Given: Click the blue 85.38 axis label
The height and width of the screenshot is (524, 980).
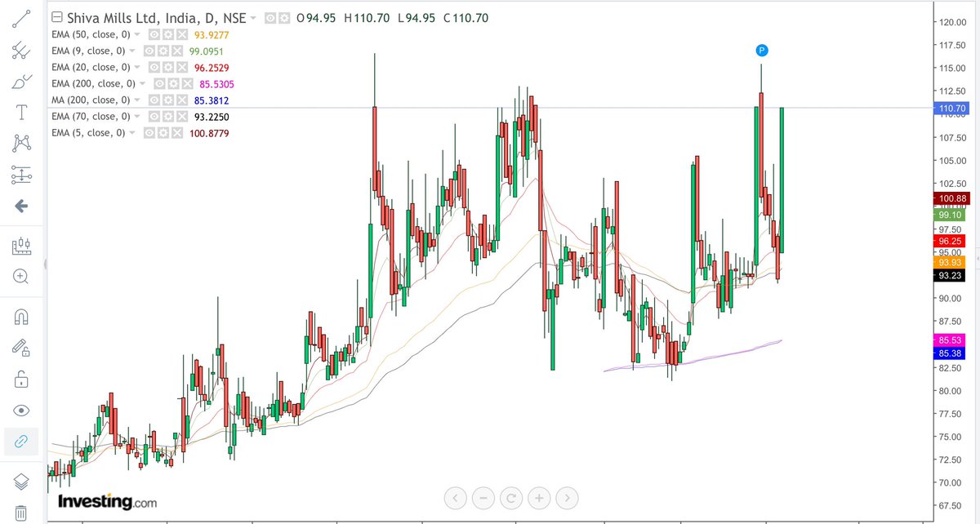Looking at the screenshot, I should click(951, 353).
